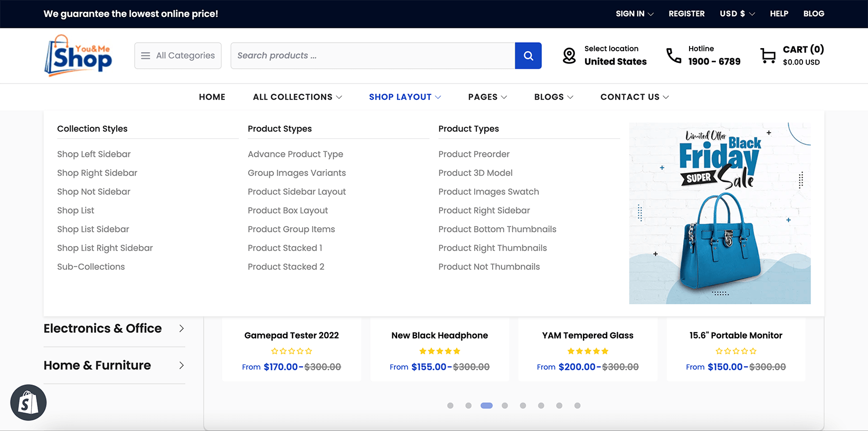Open Product Stacked 1
Screen dimensions: 868x431
pos(285,248)
